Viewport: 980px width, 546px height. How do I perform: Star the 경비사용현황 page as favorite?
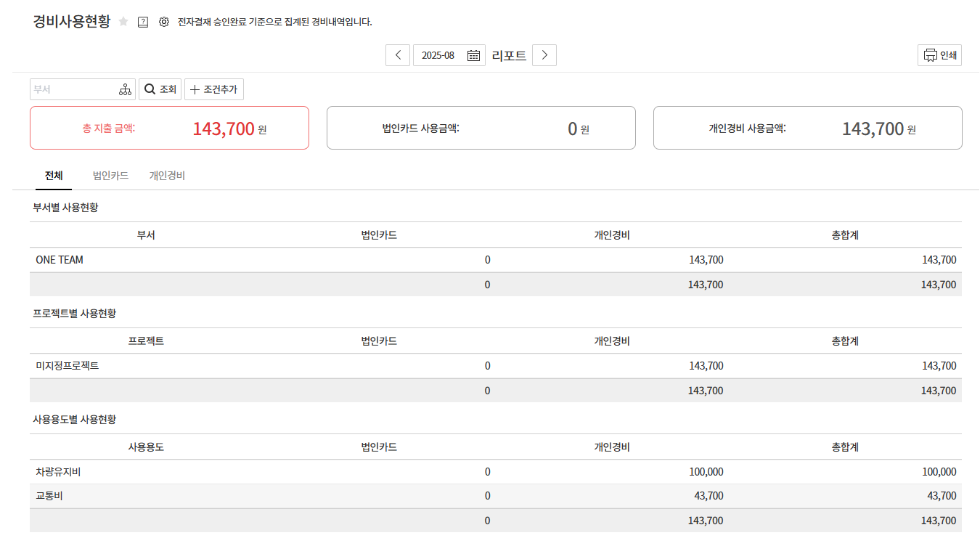coord(123,22)
